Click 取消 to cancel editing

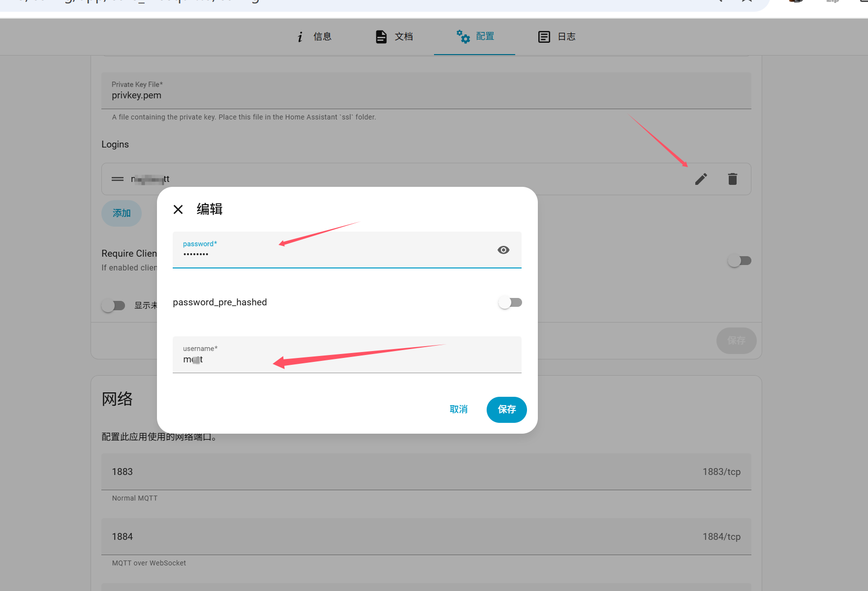coord(458,410)
